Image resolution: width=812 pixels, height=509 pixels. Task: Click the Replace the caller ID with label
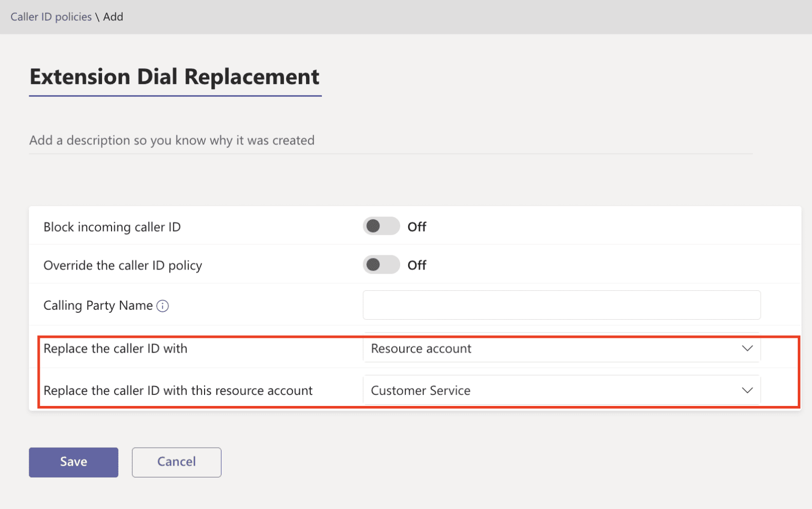[115, 348]
